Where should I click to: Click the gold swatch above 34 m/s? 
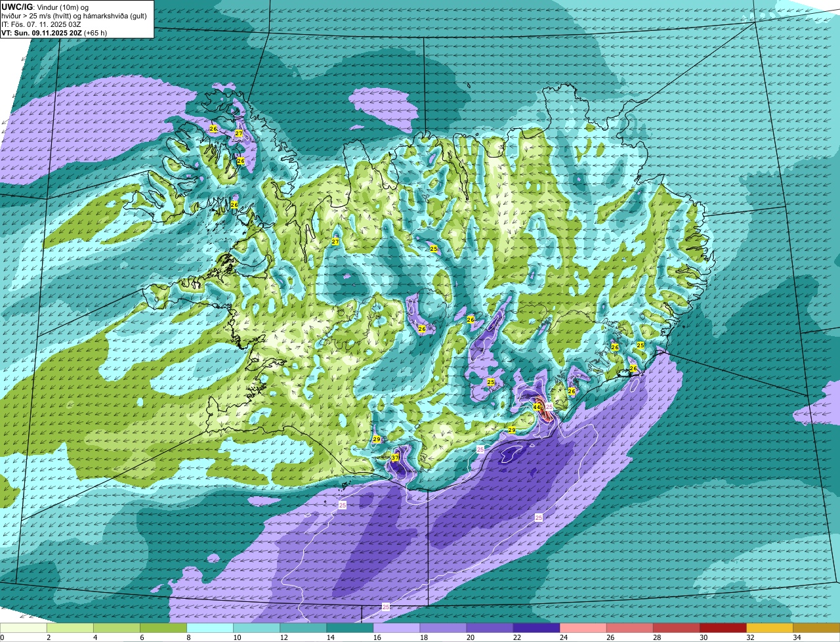pyautogui.click(x=816, y=628)
